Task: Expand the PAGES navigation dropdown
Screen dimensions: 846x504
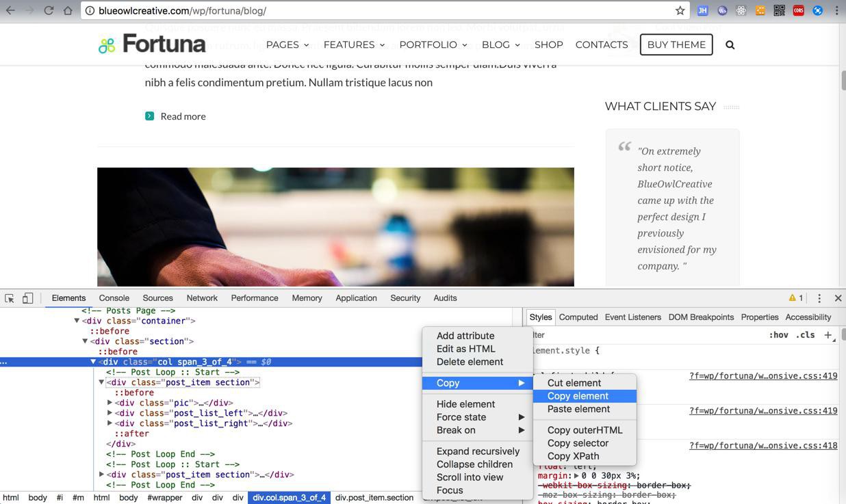Action: tap(287, 44)
